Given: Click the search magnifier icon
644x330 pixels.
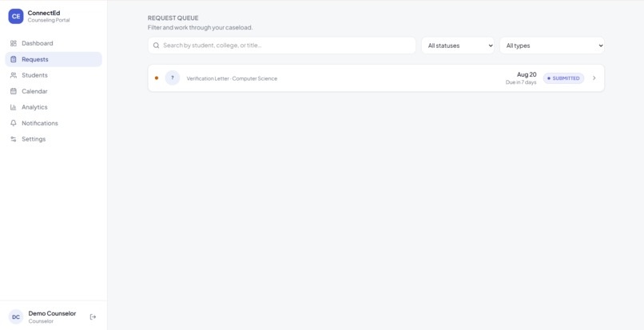Looking at the screenshot, I should [156, 46].
